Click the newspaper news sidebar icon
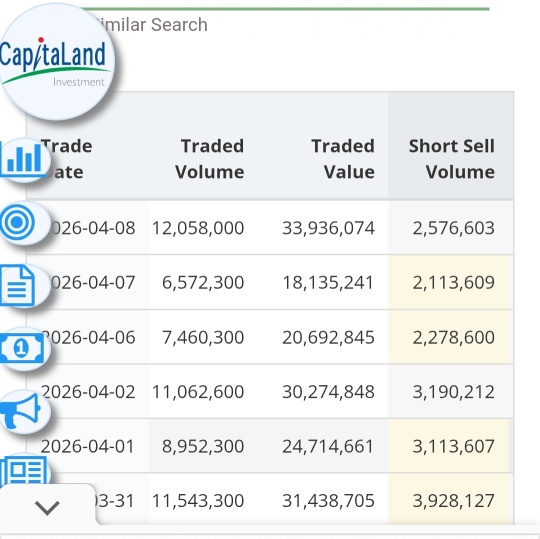Viewport: 540px width, 539px height. 23,470
